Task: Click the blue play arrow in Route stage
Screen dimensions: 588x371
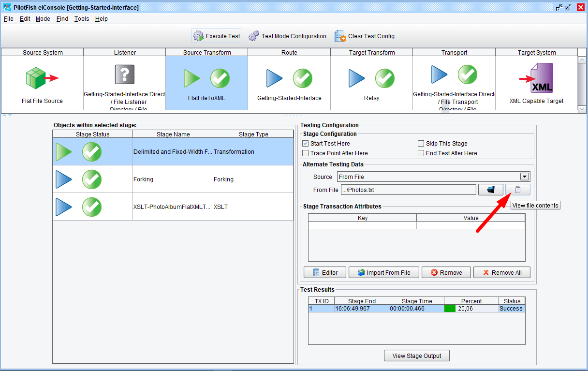Action: point(275,78)
